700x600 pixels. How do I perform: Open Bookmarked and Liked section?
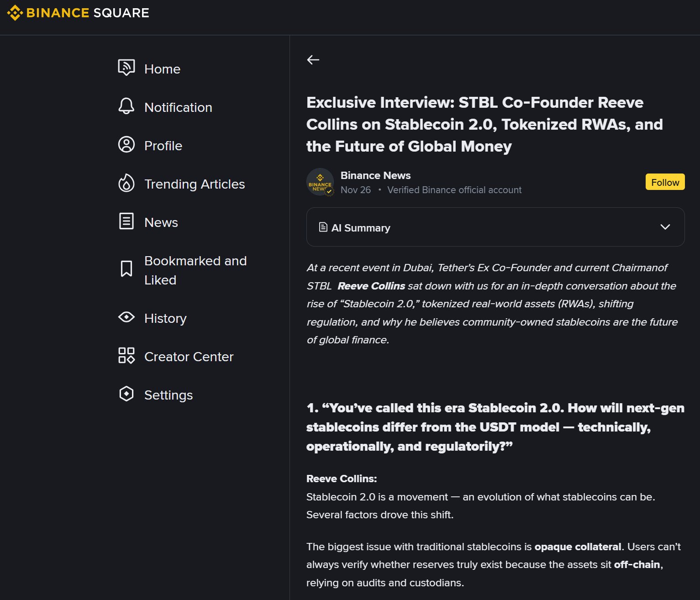[x=195, y=270]
